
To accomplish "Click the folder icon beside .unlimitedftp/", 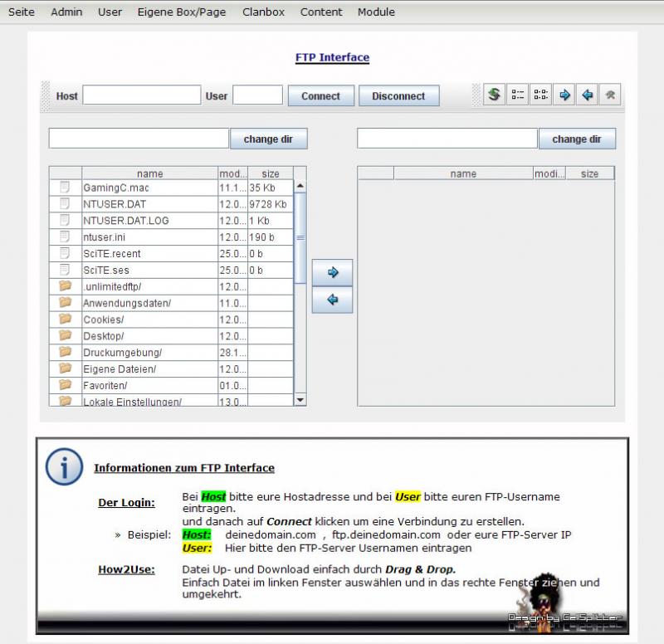I will coord(66,285).
